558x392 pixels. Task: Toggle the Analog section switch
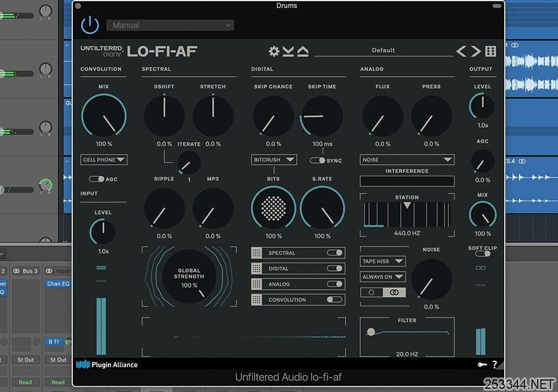334,284
